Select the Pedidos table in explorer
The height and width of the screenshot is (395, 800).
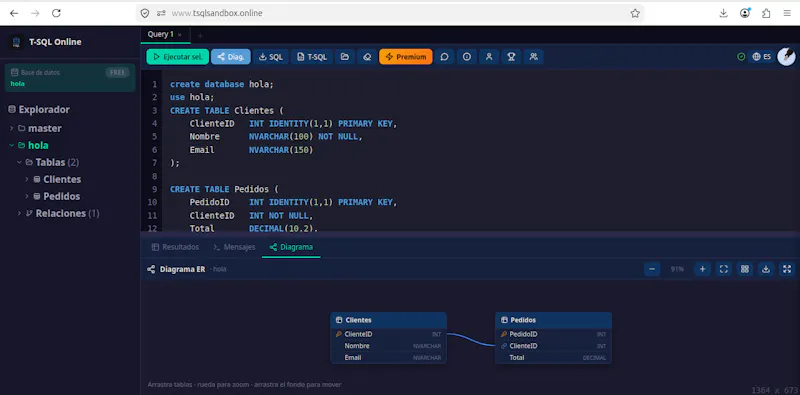pyautogui.click(x=62, y=196)
